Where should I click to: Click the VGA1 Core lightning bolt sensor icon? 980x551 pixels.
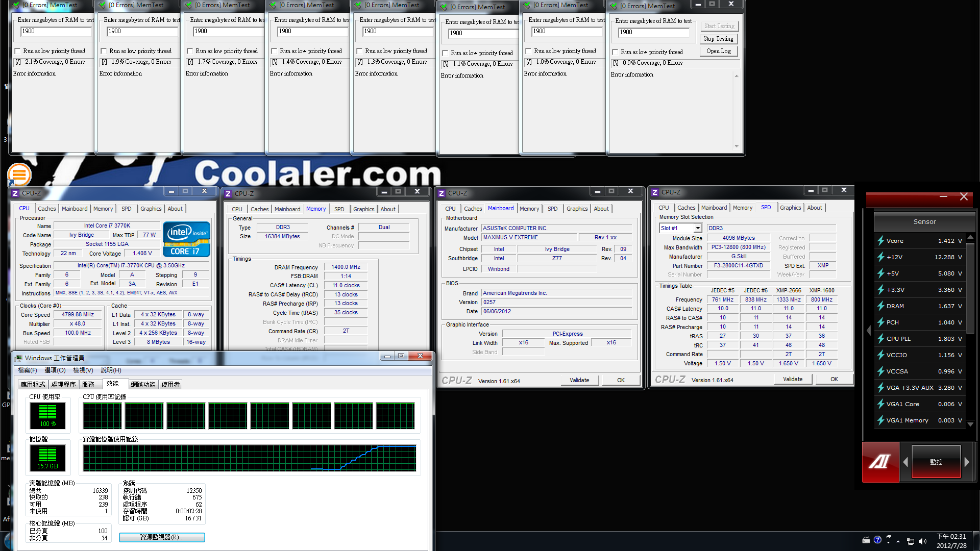tap(880, 404)
